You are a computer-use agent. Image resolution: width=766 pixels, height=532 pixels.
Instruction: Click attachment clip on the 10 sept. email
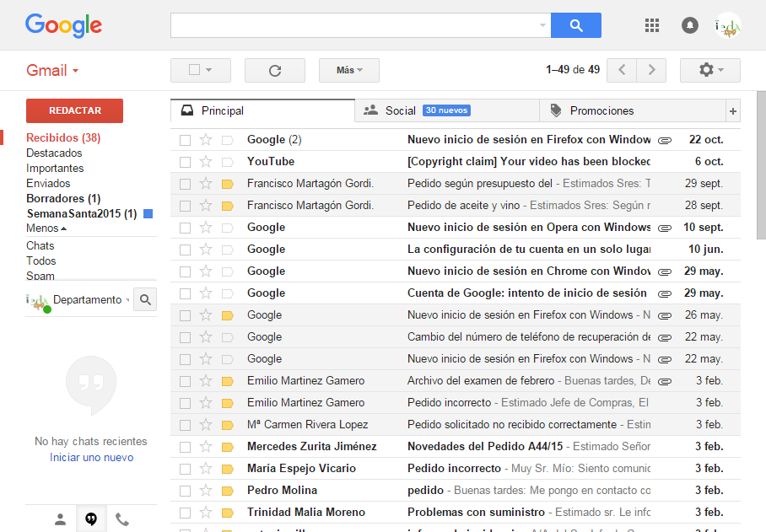pyautogui.click(x=665, y=228)
